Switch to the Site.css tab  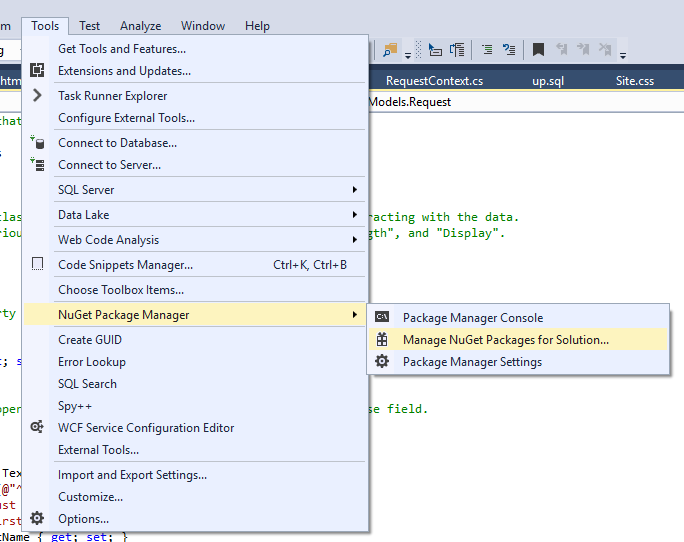pos(635,81)
